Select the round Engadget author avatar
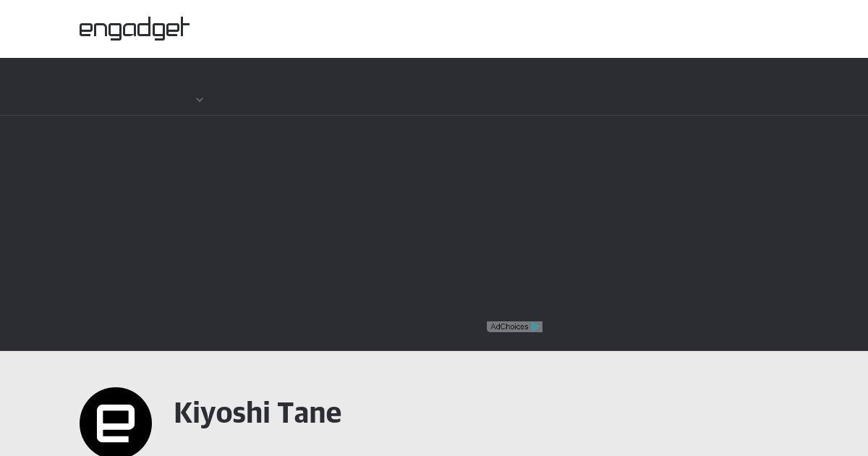 point(116,422)
